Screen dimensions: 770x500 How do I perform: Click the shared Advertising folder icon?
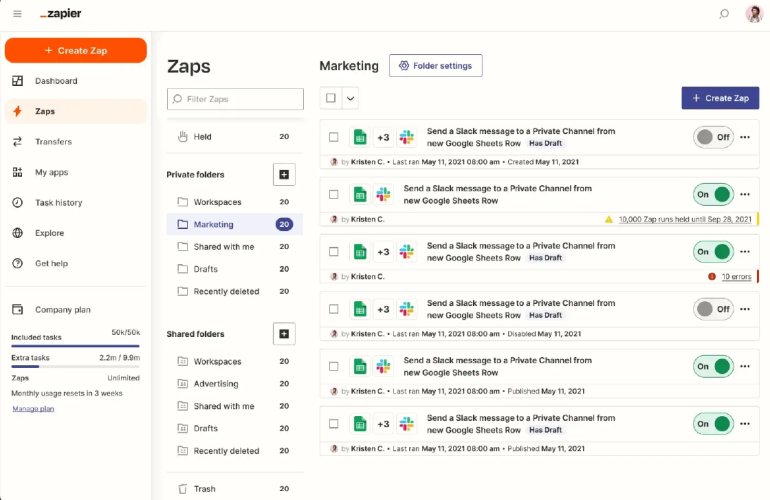tap(183, 384)
